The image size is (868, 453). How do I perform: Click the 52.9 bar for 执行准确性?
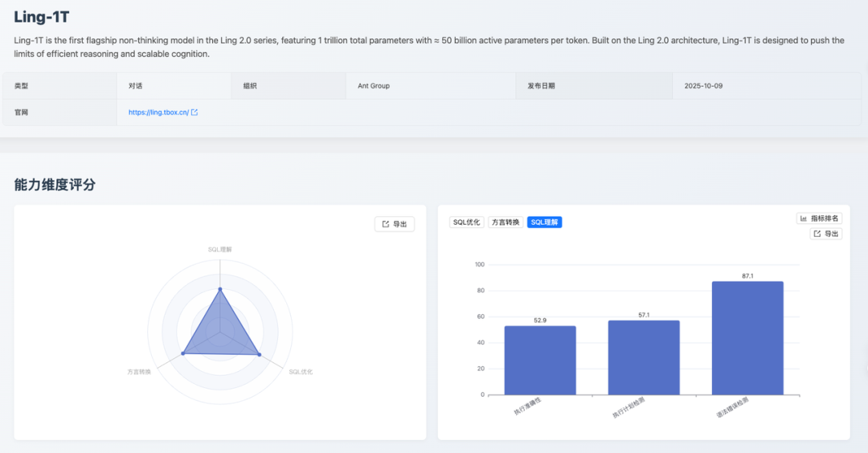(x=540, y=360)
